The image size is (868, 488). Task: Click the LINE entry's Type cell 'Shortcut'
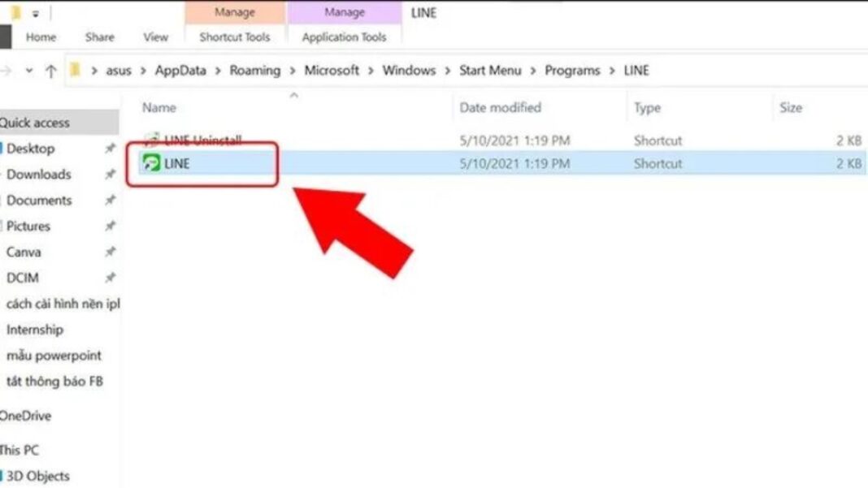(658, 163)
